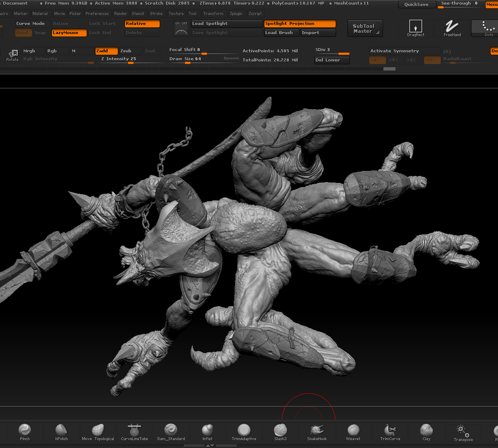This screenshot has height=448, width=498.
Task: Open the Preferences menu
Action: (x=97, y=14)
